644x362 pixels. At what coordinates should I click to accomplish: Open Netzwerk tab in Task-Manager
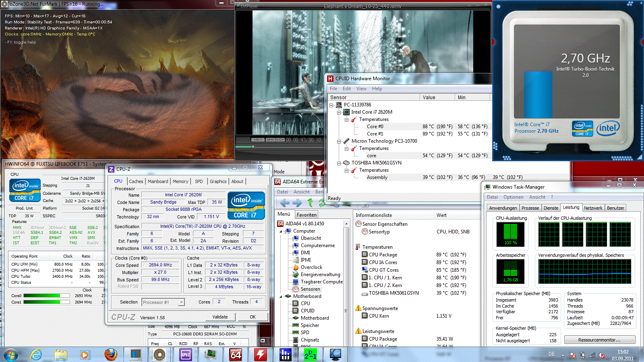coord(593,208)
